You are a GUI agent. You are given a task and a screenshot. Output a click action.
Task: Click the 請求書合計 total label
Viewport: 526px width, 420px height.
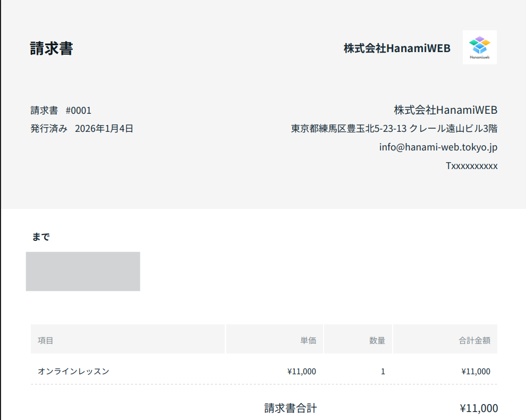(x=291, y=408)
